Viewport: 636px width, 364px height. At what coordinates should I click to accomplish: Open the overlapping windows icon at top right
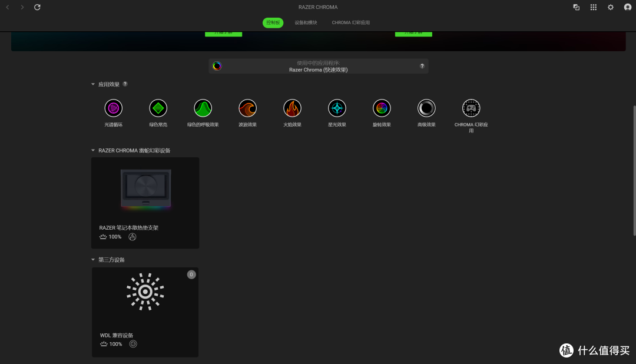(x=576, y=7)
